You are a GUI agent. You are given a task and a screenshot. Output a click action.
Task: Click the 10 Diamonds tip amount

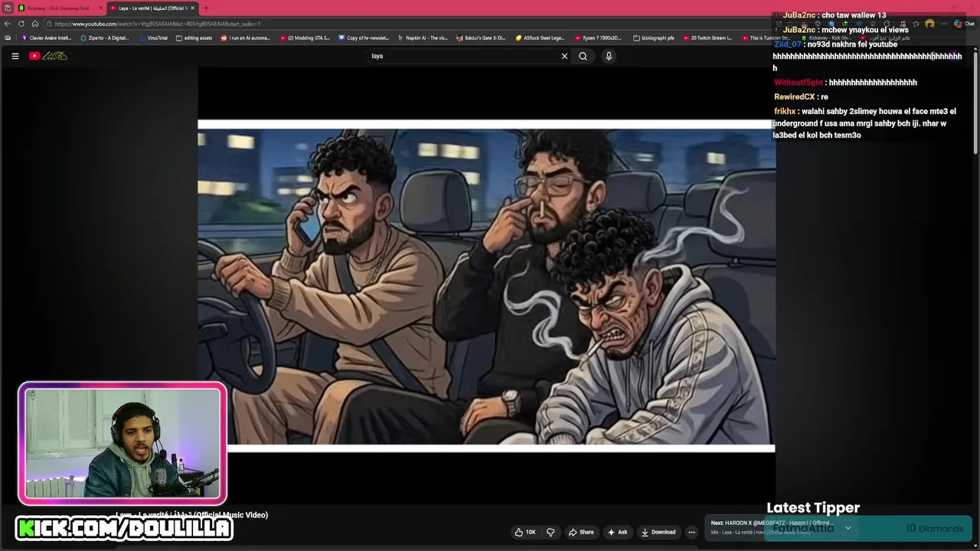(x=934, y=528)
